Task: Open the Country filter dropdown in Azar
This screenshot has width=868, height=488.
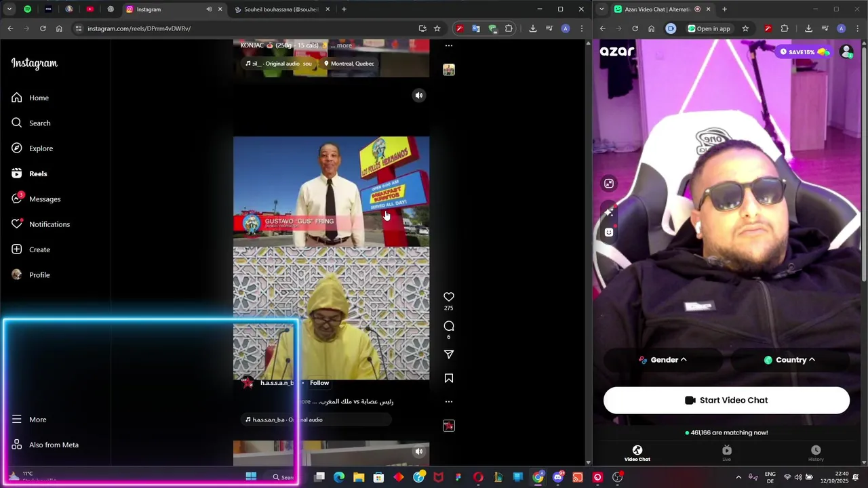Action: click(x=790, y=360)
